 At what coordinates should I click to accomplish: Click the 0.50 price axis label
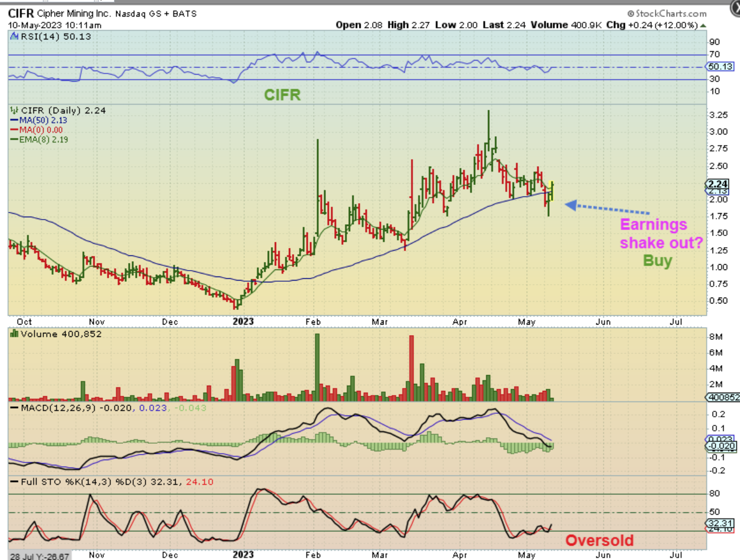(718, 301)
